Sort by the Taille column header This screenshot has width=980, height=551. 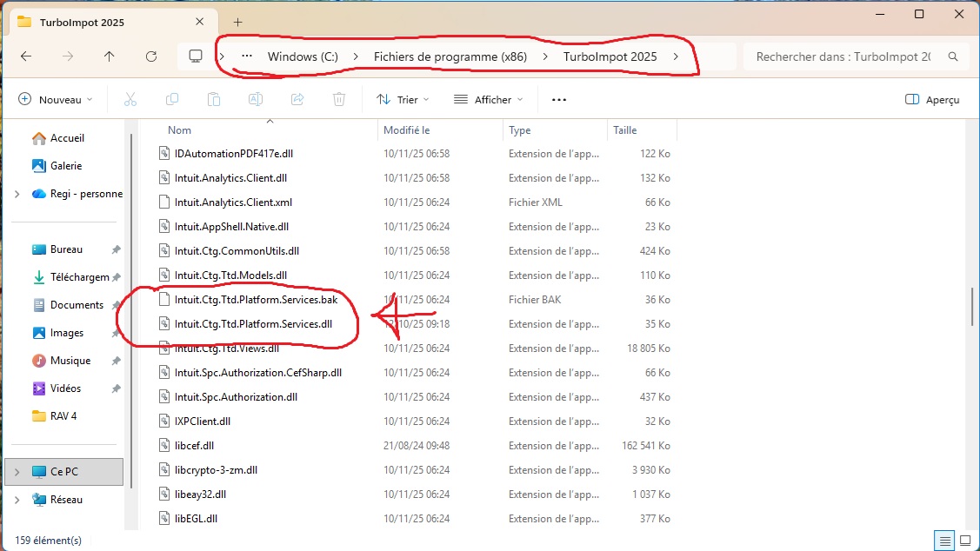625,130
